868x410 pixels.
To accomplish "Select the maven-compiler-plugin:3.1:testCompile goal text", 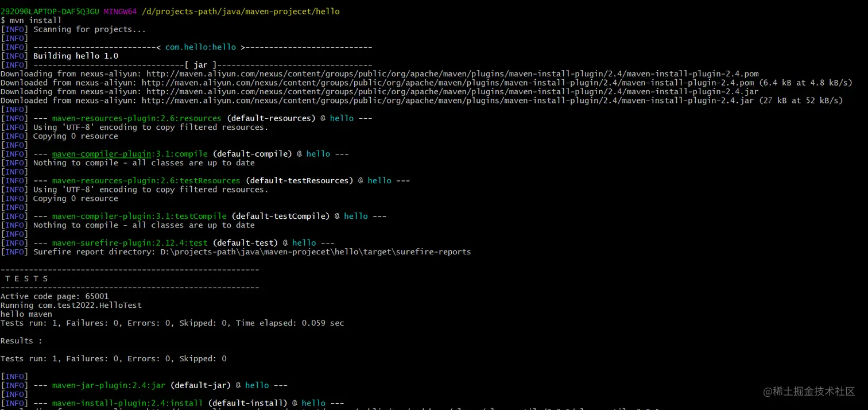I will [139, 216].
